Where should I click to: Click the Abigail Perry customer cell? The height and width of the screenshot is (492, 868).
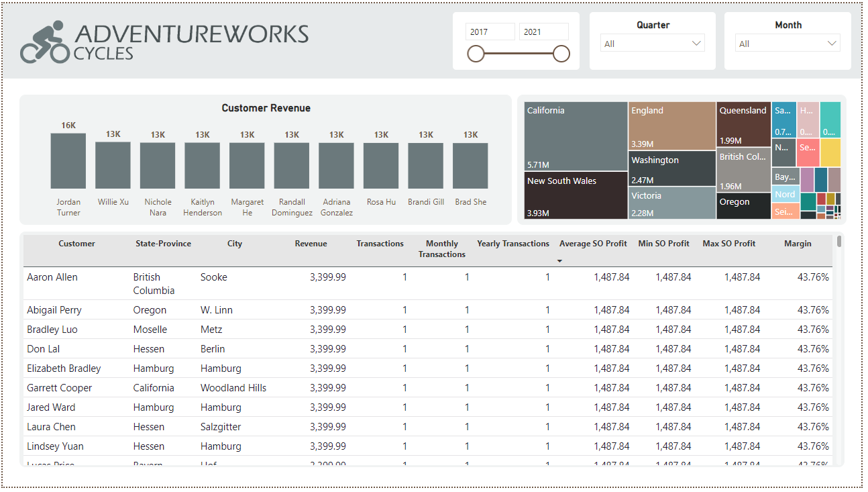tap(54, 310)
